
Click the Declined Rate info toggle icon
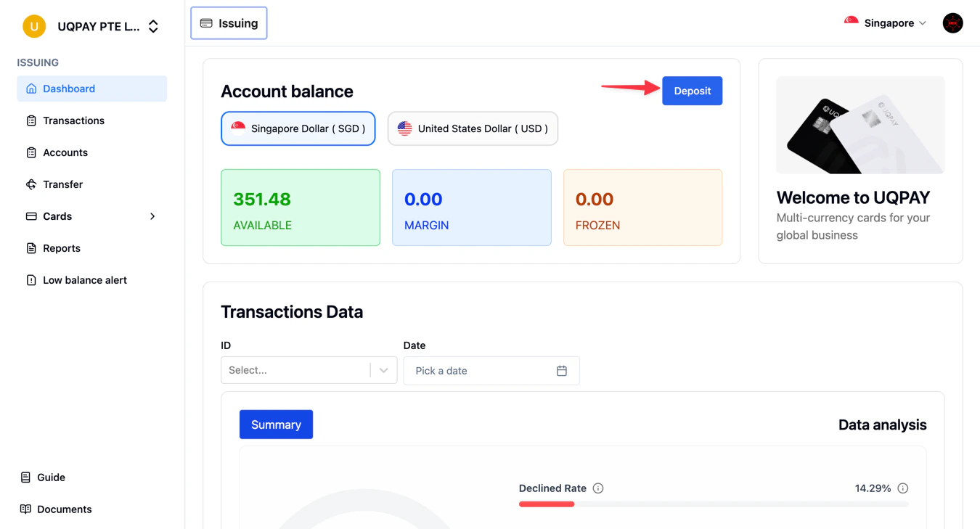(597, 488)
